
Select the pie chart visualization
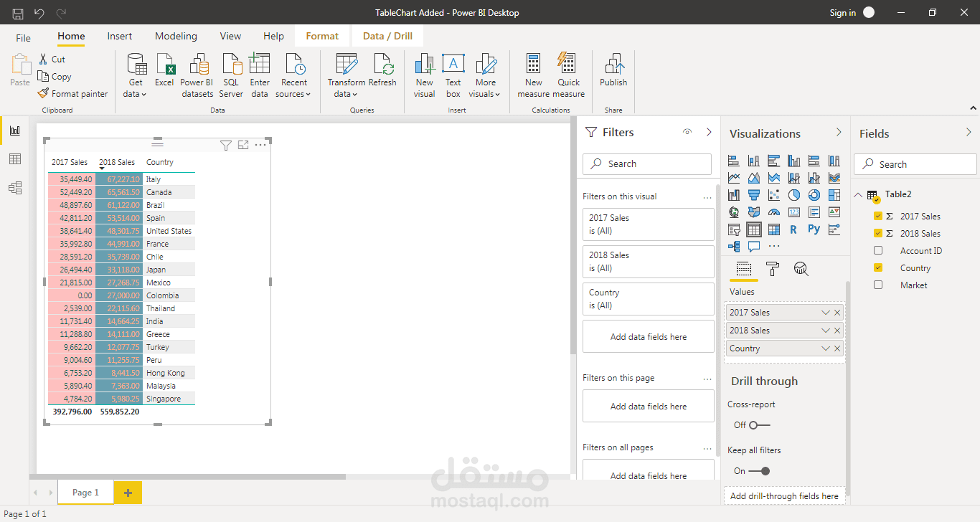(x=794, y=195)
